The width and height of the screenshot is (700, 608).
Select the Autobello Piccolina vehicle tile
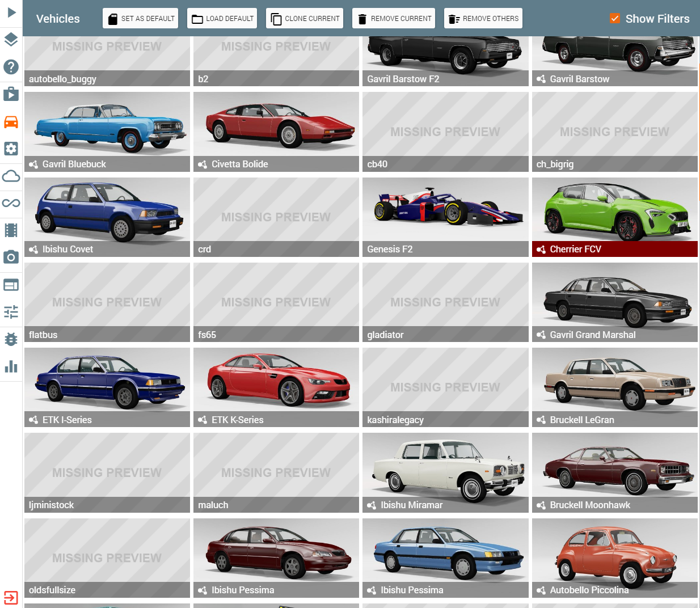[x=615, y=558]
